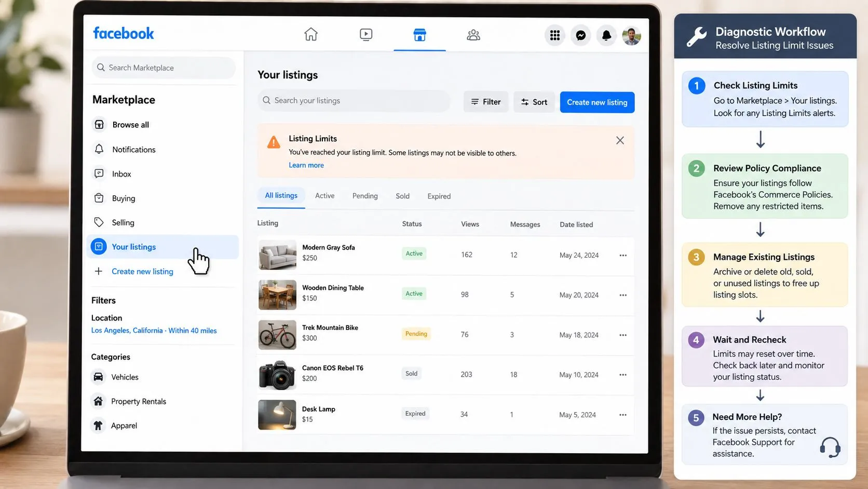Click Create new listing link in sidebar

pos(142,271)
